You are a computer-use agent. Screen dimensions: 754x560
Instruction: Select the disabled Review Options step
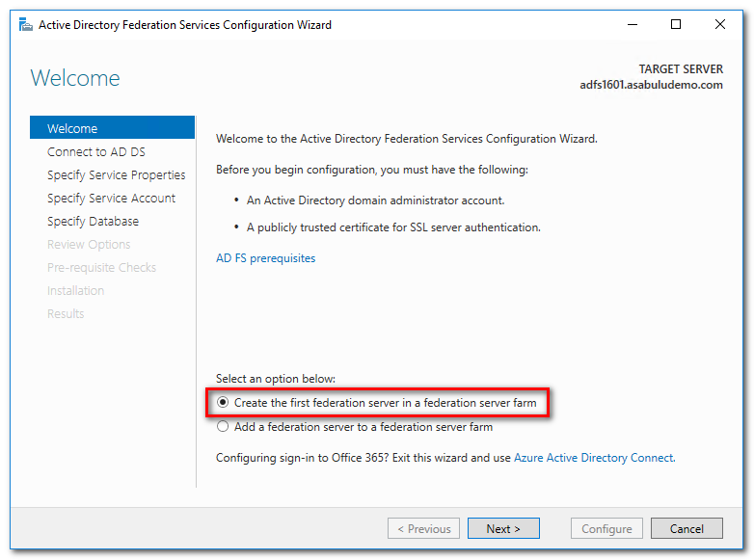click(89, 244)
